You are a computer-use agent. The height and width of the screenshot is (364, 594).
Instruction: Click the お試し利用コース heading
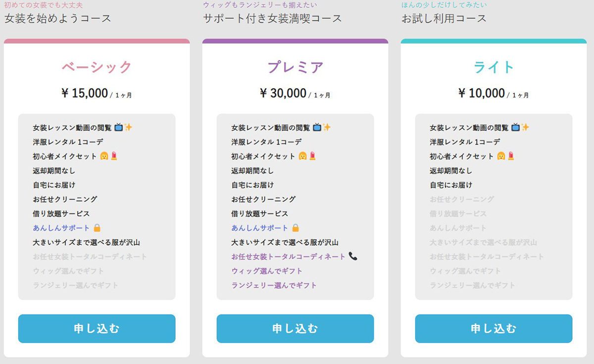(x=444, y=19)
